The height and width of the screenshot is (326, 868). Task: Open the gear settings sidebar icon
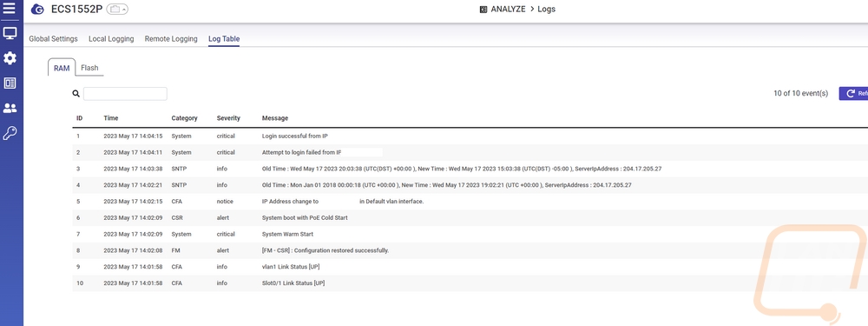coord(10,58)
